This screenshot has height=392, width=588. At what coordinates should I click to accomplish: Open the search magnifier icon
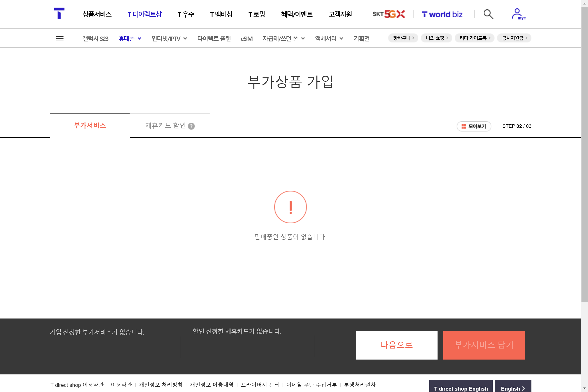click(488, 14)
